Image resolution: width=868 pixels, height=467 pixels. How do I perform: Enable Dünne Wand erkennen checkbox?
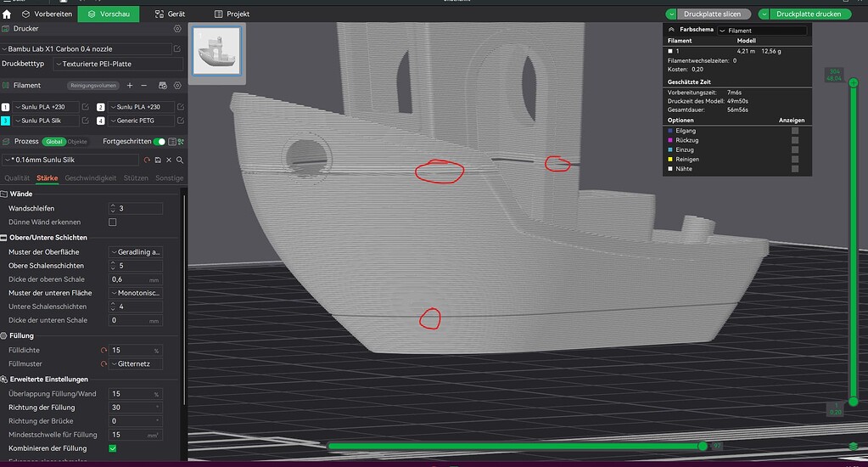(x=112, y=222)
